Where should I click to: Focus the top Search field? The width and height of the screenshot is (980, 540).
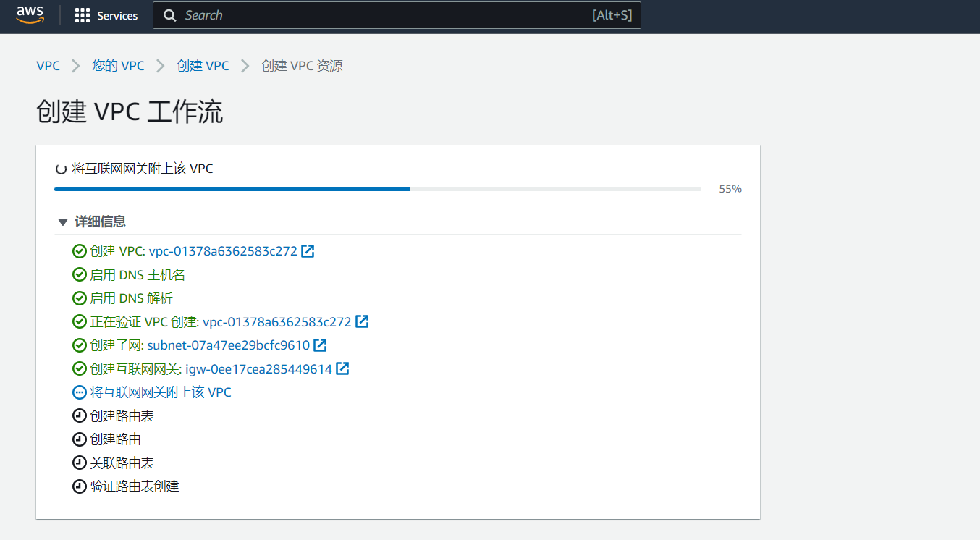(x=397, y=15)
